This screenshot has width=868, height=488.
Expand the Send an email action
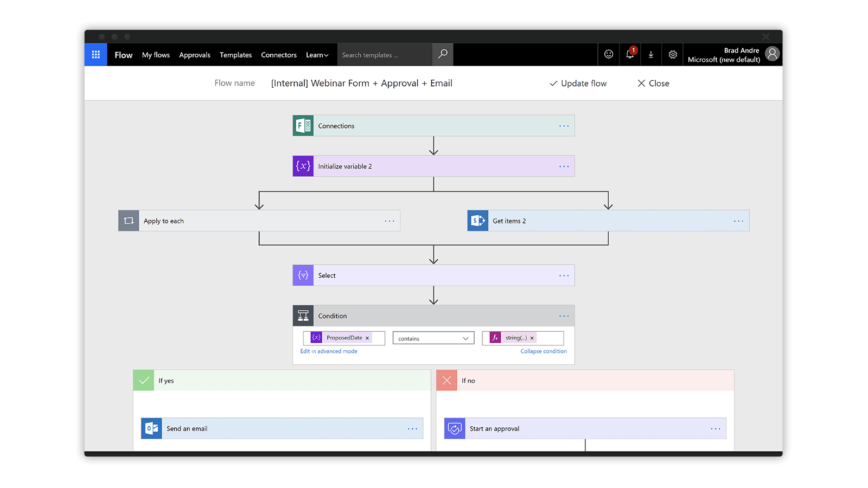click(x=282, y=428)
